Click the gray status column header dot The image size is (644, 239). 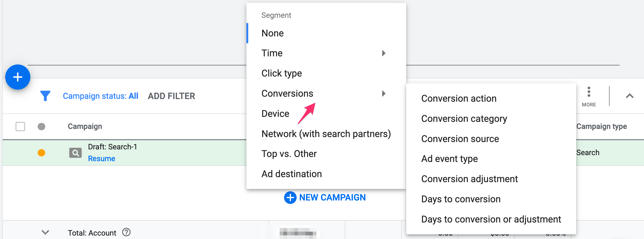point(41,127)
